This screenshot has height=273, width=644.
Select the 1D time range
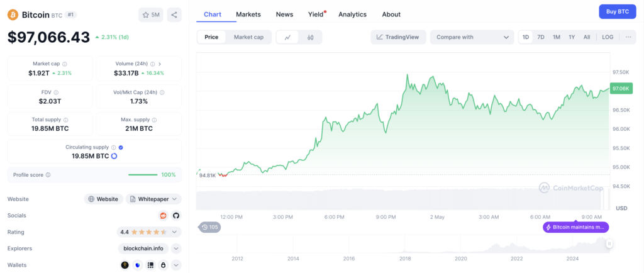(x=525, y=37)
